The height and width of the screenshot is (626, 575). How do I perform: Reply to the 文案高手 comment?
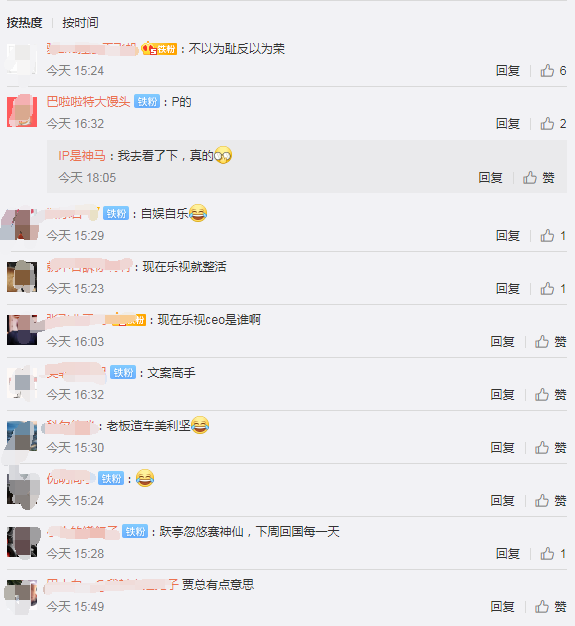pyautogui.click(x=502, y=395)
